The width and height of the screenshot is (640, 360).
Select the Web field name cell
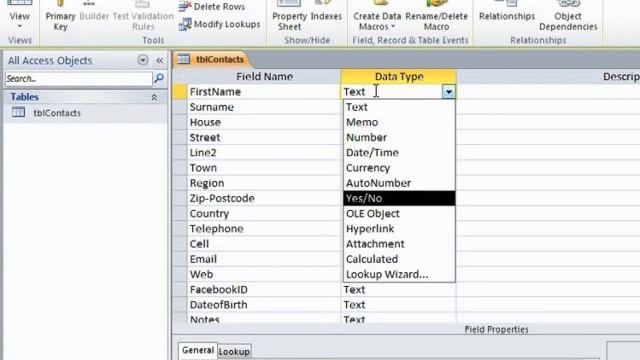click(x=264, y=274)
